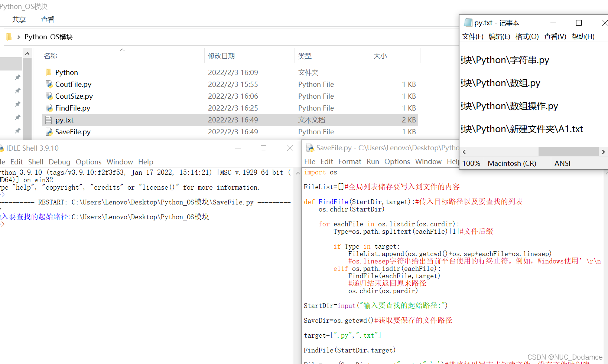
Task: Open Run menu in SaveFile.py editor
Action: coord(373,161)
